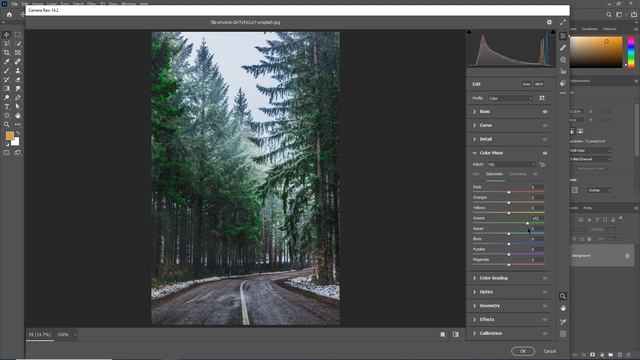Toggle Basic panel visibility eye
The width and height of the screenshot is (640, 360).
click(x=544, y=111)
